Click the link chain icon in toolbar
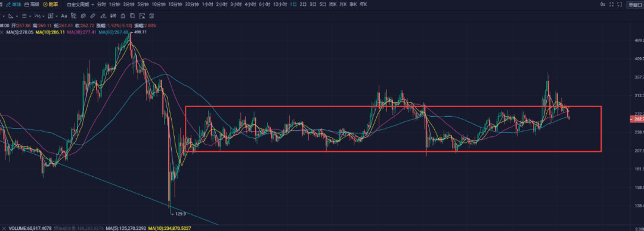This screenshot has width=644, height=231. pos(83,16)
